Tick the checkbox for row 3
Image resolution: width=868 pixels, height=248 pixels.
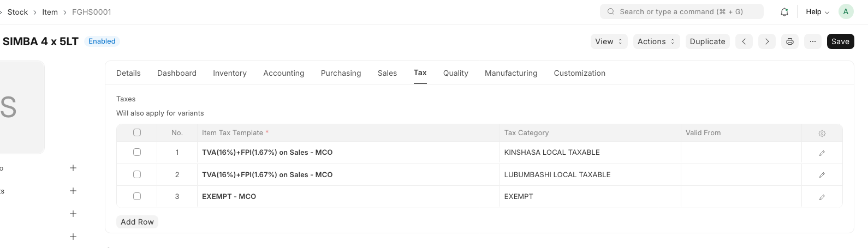[x=137, y=196]
